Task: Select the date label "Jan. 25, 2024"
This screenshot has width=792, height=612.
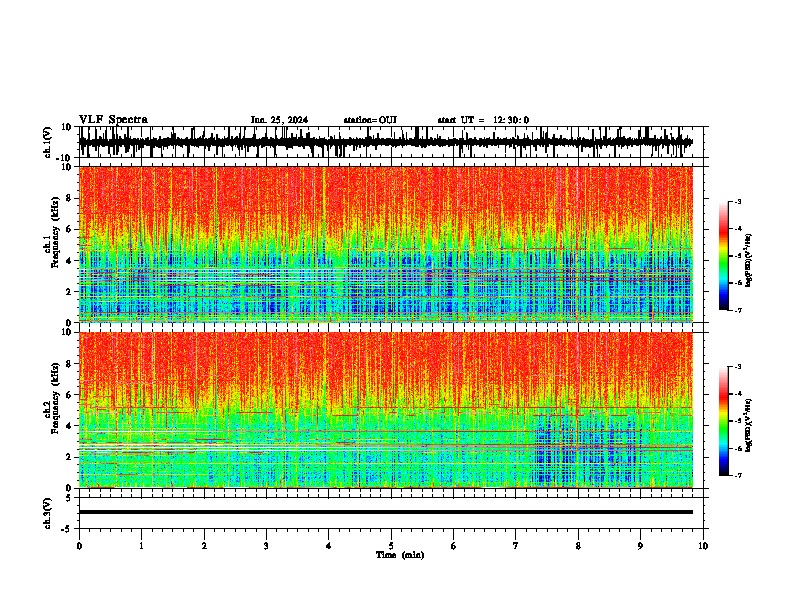Action: [279, 120]
